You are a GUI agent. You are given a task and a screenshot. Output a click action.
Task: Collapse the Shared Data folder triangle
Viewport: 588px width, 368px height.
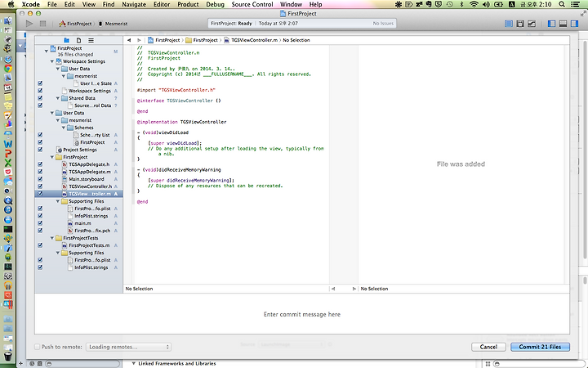coord(58,98)
